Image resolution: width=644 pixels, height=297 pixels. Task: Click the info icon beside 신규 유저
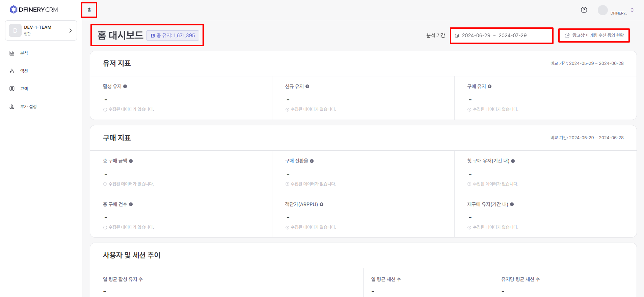[x=307, y=86]
